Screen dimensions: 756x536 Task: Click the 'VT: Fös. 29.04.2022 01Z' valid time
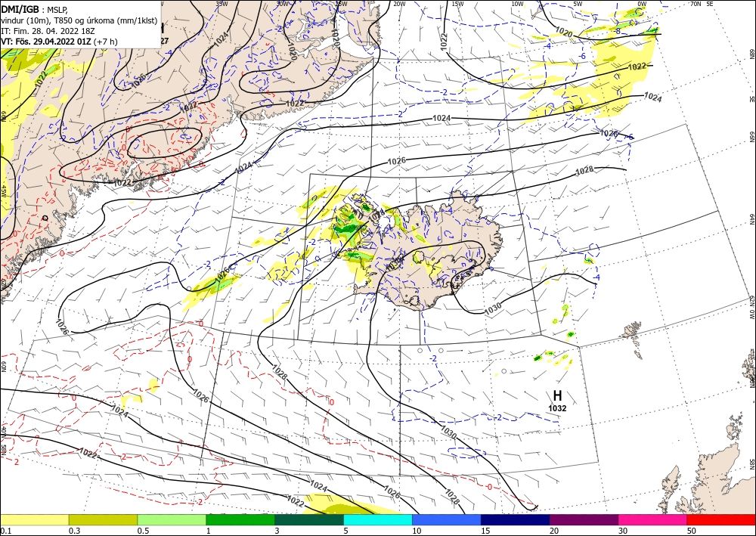tap(46, 42)
